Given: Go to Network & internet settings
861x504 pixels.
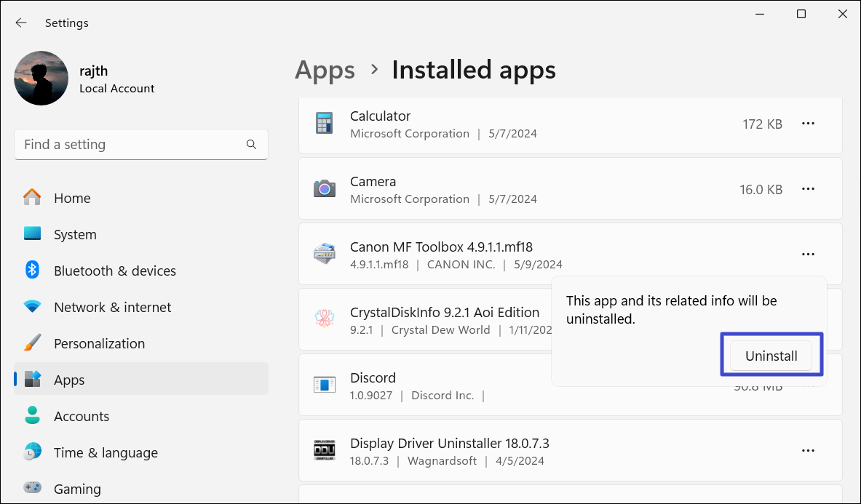Looking at the screenshot, I should (112, 307).
